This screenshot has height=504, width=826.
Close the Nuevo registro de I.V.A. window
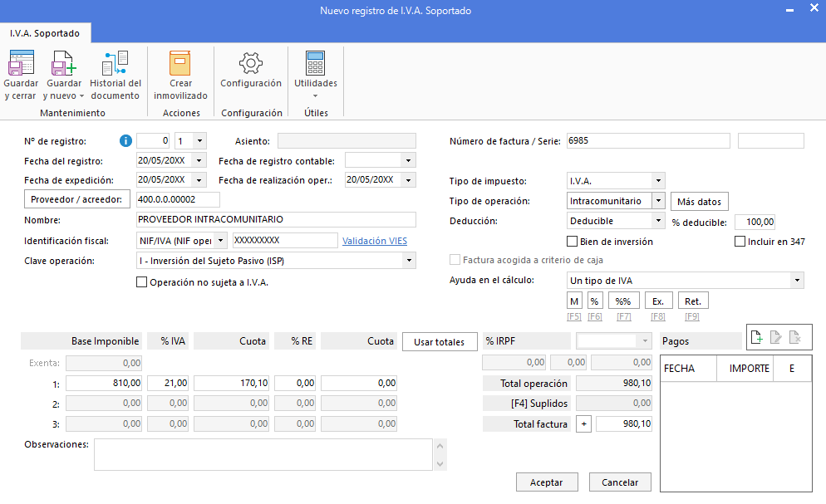814,8
